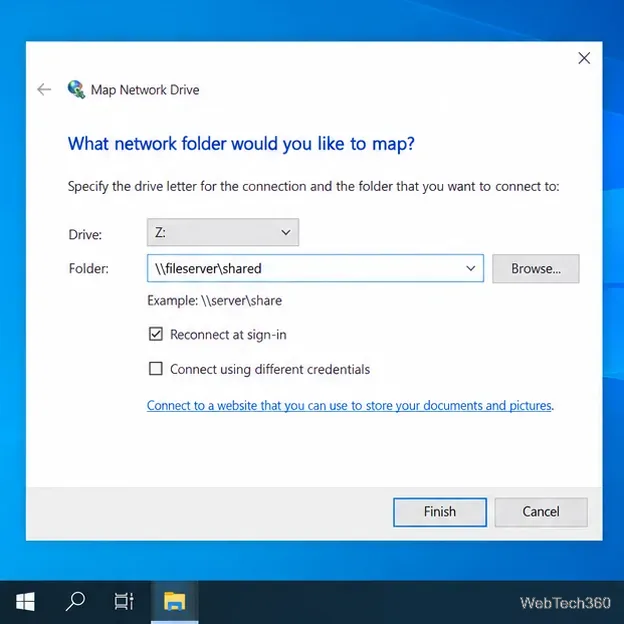Open the Drive letter dropdown
The height and width of the screenshot is (624, 624).
point(223,232)
